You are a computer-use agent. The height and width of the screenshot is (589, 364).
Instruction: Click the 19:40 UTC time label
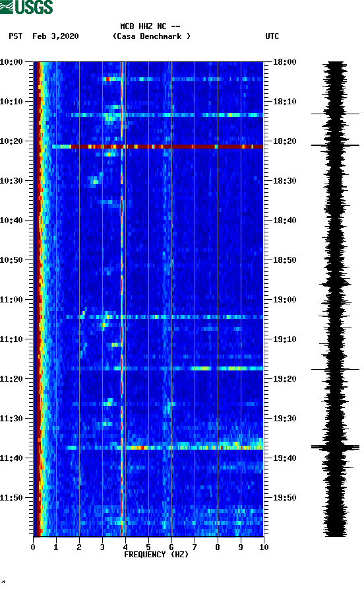point(285,458)
